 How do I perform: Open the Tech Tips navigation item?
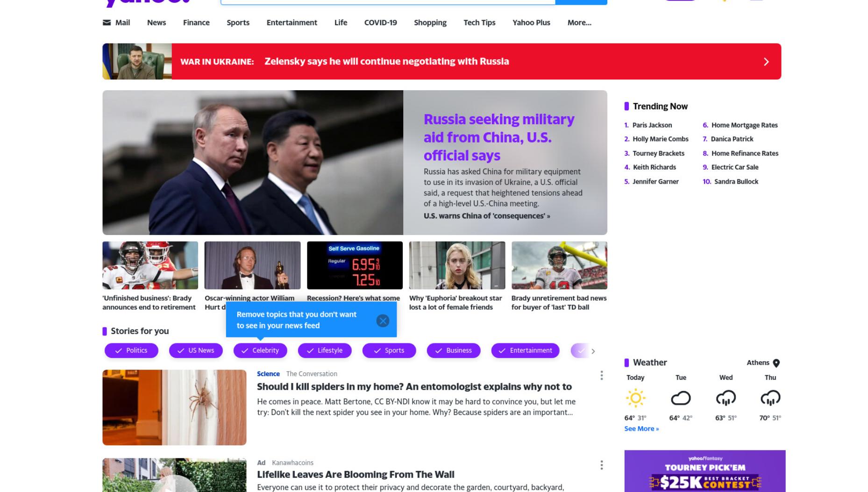point(479,22)
